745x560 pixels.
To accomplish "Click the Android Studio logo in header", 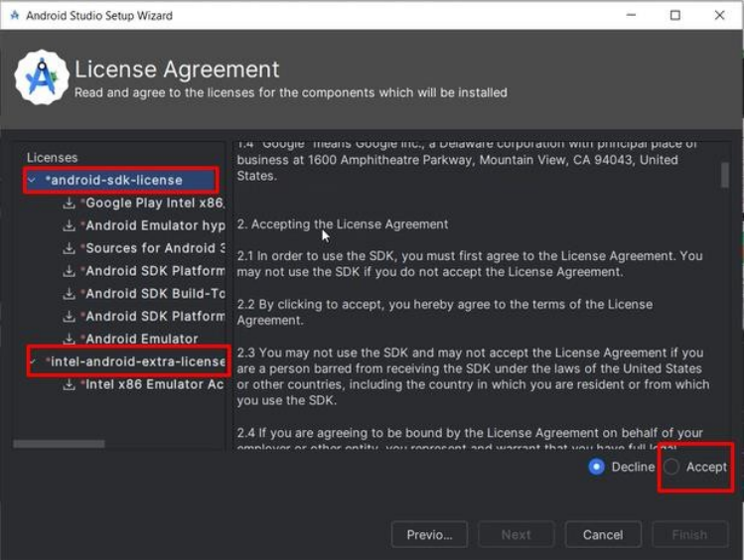I will point(42,77).
